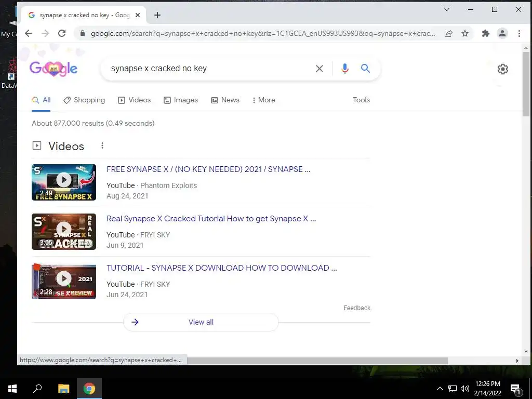Submit search with magnifier icon
The width and height of the screenshot is (532, 399).
point(365,68)
